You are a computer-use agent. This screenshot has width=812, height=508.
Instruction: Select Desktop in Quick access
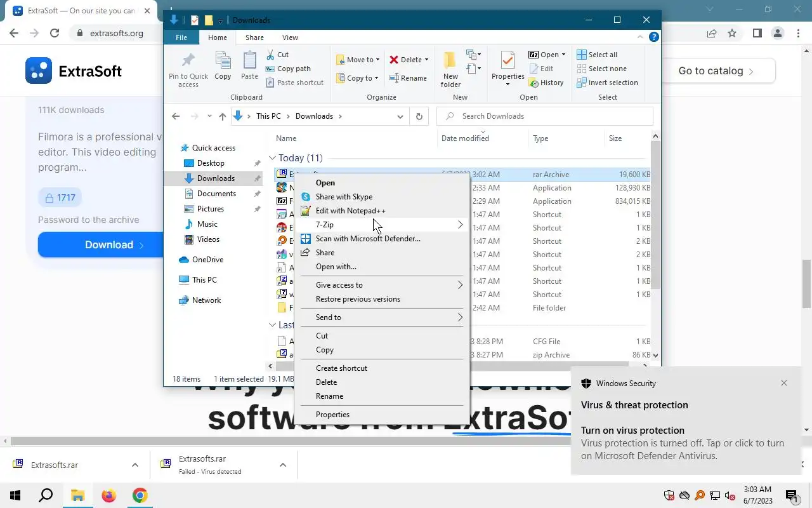tap(212, 163)
